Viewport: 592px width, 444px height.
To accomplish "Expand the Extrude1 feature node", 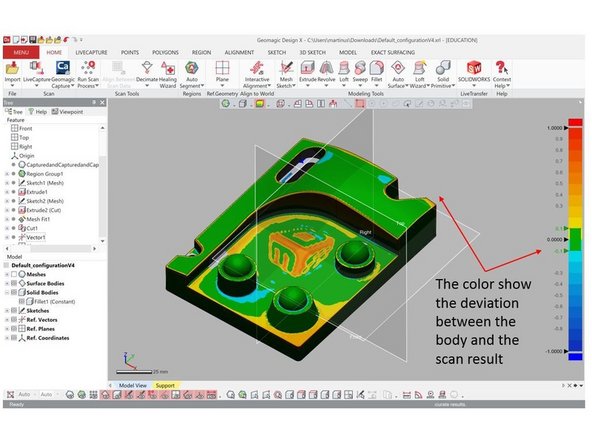I will [6, 192].
